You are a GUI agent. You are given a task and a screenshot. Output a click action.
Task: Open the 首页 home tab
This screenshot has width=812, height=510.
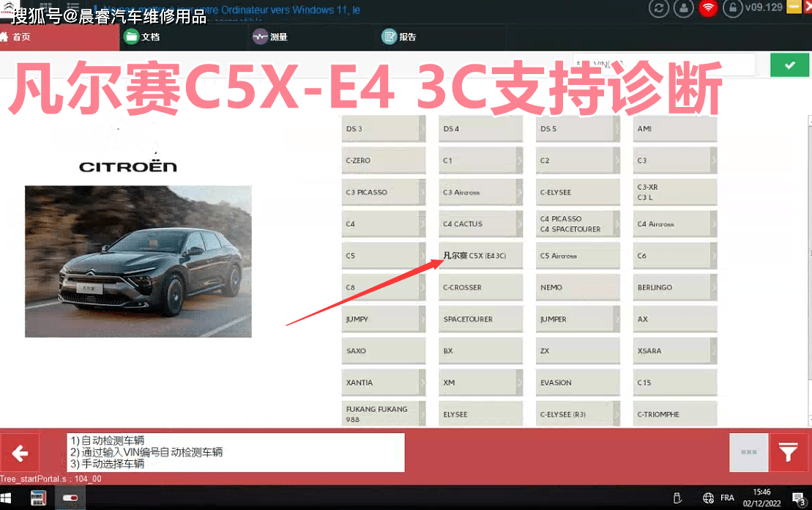pos(59,37)
